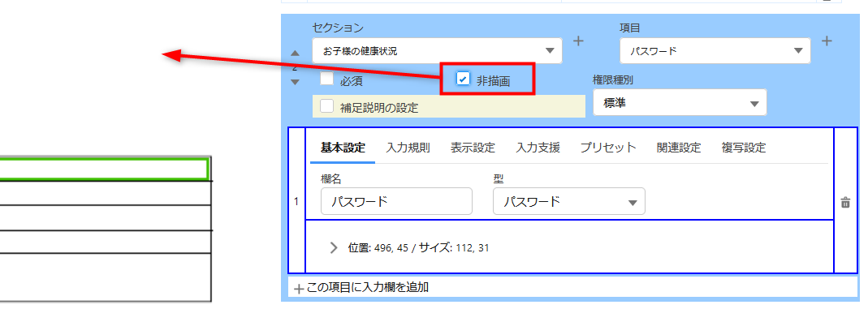Switch to the 関連設定 tab
This screenshot has height=309, width=868.
coord(679,148)
